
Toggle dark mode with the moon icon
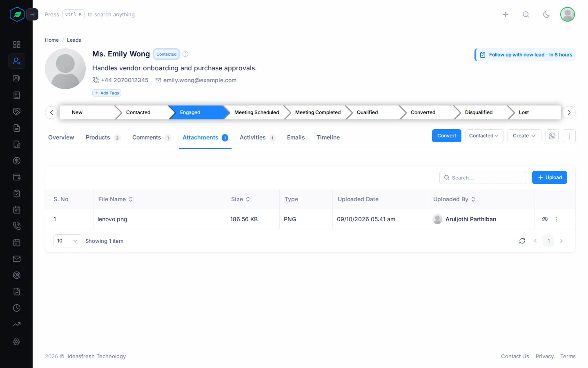point(546,15)
